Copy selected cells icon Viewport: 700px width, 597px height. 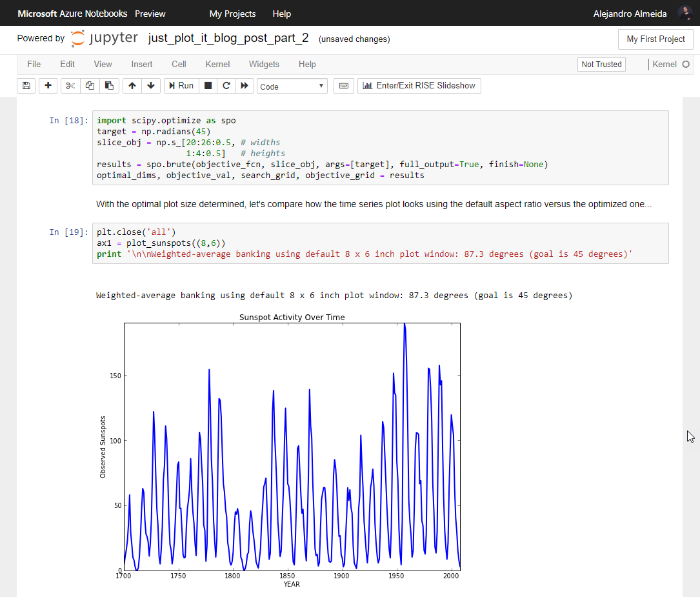pos(90,86)
